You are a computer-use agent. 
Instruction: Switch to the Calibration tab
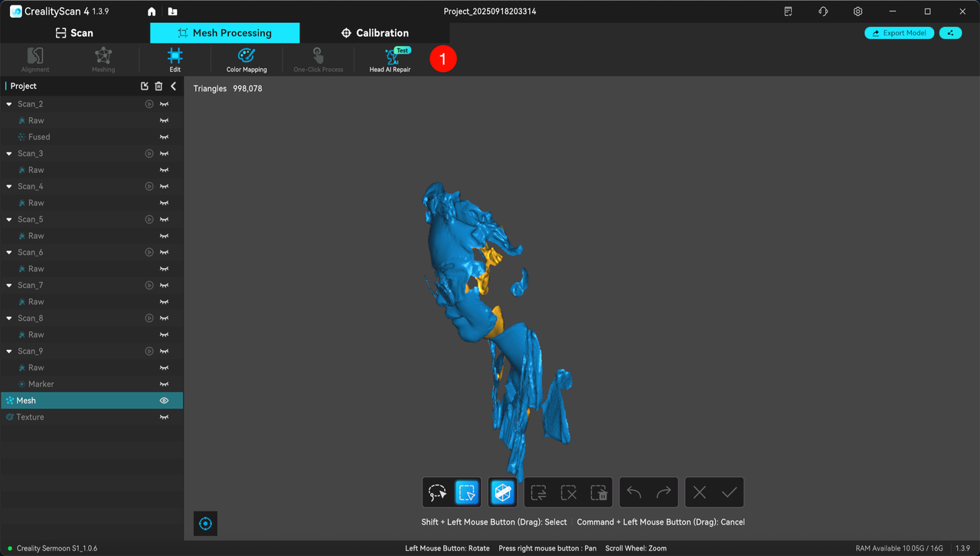pyautogui.click(x=374, y=33)
